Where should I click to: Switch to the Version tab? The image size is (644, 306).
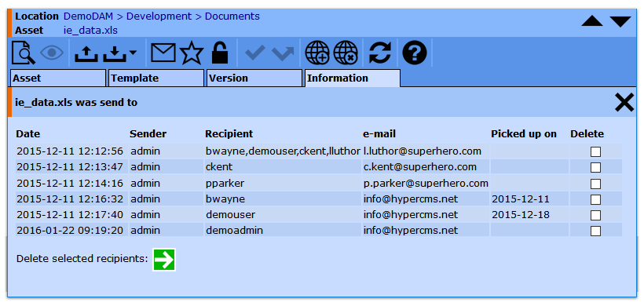click(x=254, y=78)
